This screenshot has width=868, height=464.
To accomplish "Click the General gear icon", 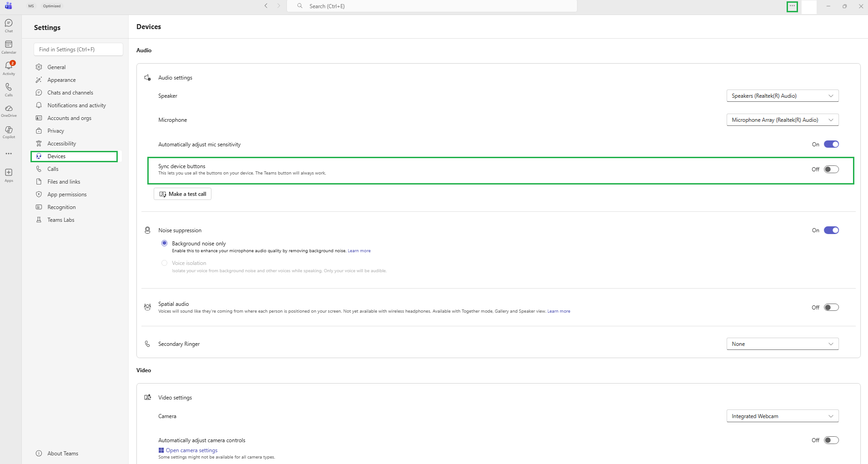I will pyautogui.click(x=39, y=67).
